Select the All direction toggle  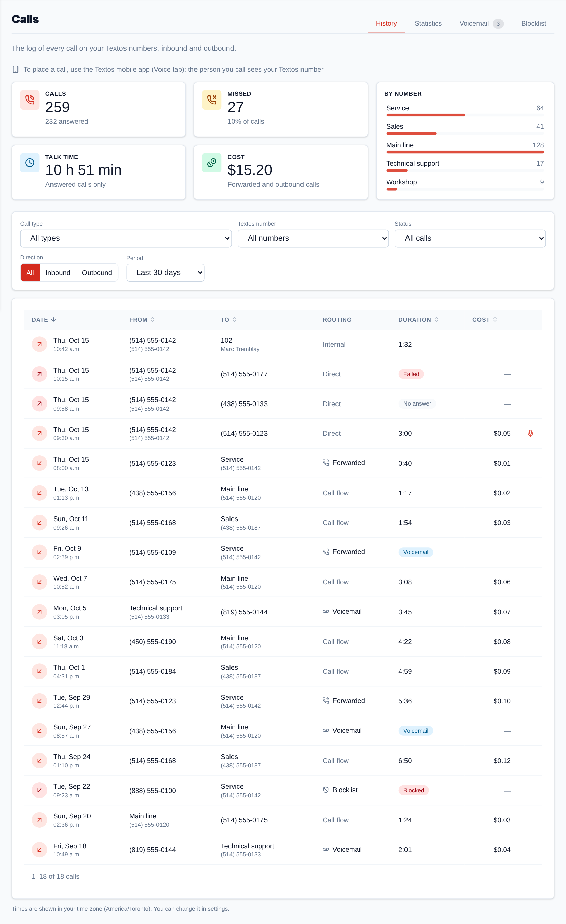(30, 273)
